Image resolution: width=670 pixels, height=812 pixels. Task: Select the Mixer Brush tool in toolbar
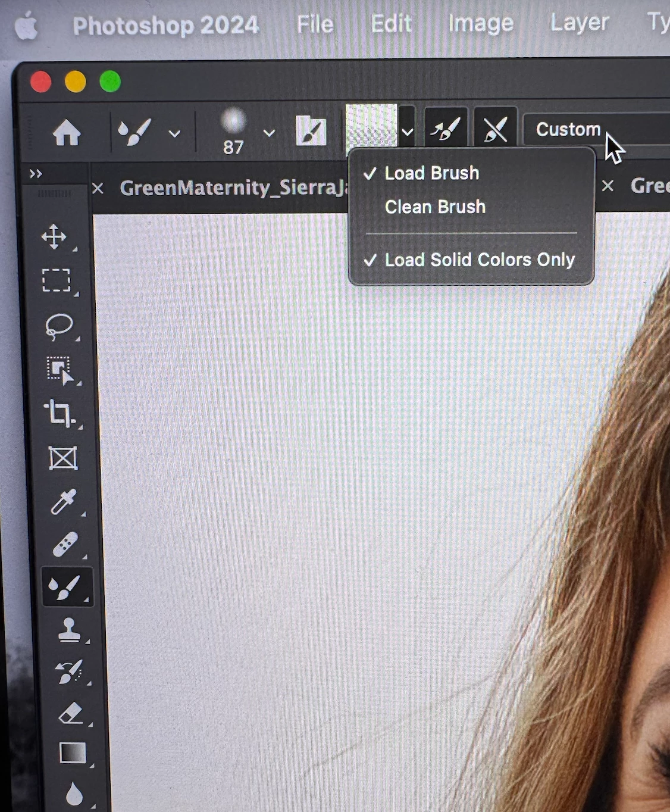click(x=67, y=588)
